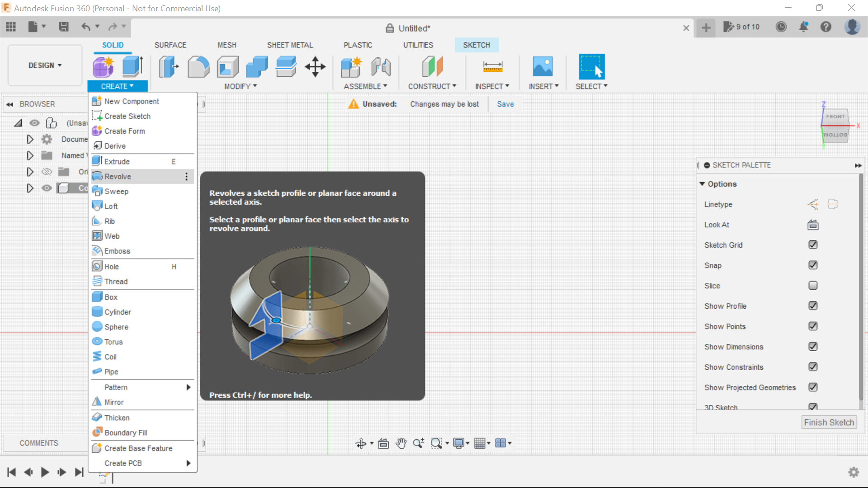The height and width of the screenshot is (488, 868).
Task: Click the Measure tool under Inspect
Action: coord(492,66)
